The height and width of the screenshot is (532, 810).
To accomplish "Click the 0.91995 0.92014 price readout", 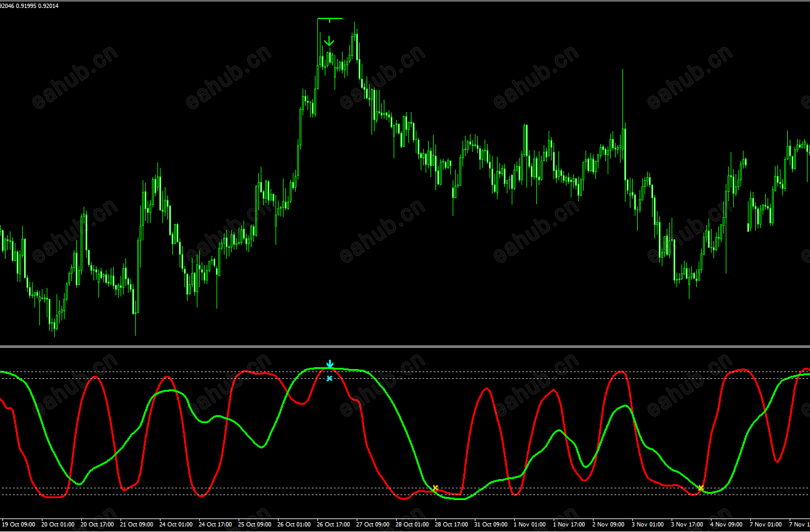I will (x=38, y=6).
